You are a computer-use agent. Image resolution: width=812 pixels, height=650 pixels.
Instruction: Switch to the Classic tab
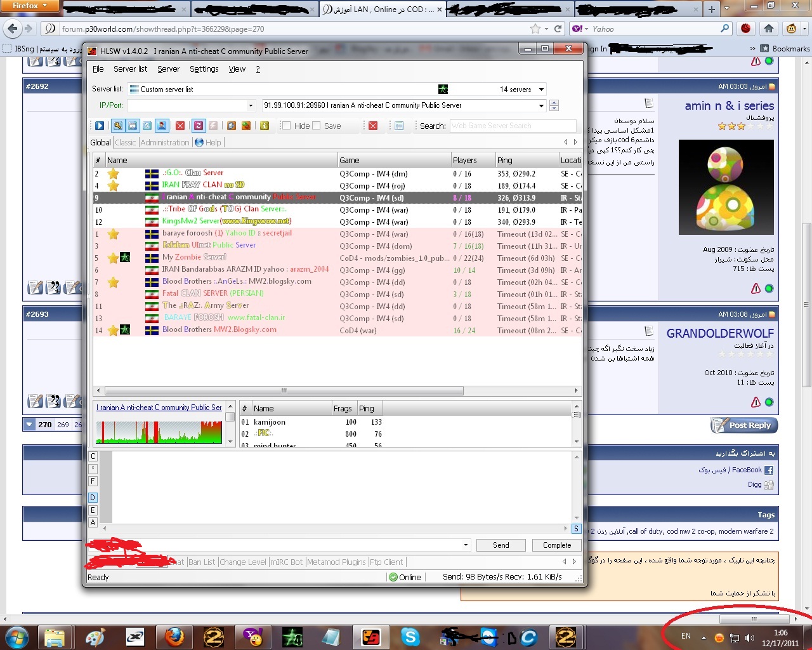(126, 142)
